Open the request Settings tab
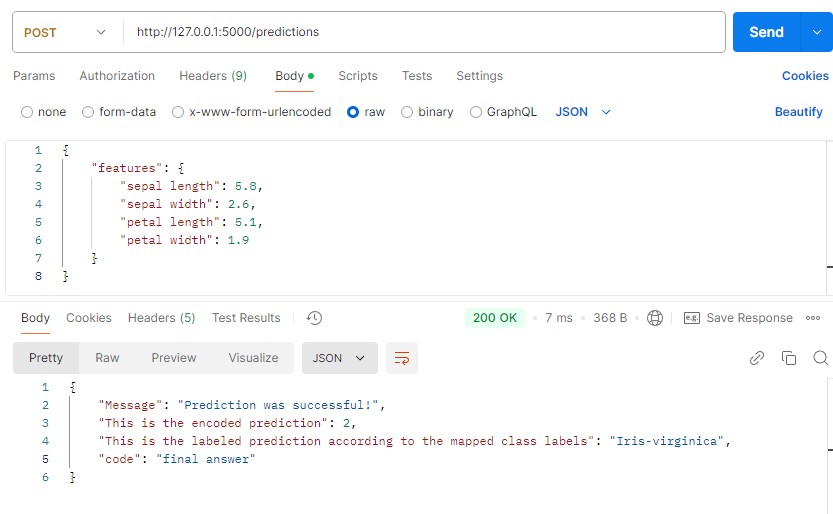The height and width of the screenshot is (514, 833). (x=479, y=76)
